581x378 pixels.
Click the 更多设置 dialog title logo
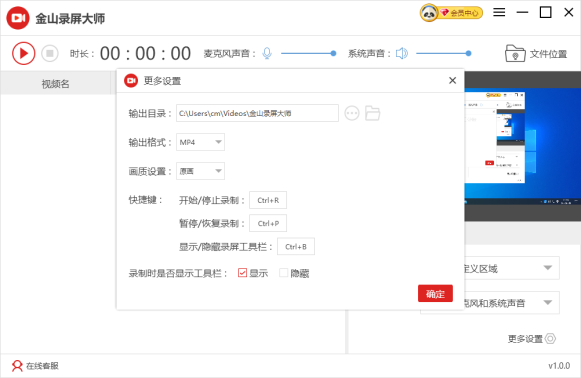[x=131, y=80]
